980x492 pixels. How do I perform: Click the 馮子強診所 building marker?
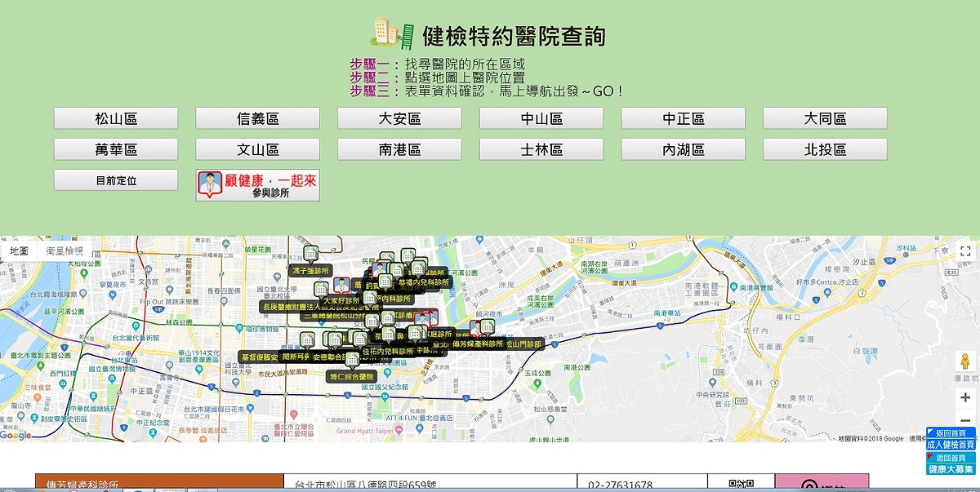311,254
